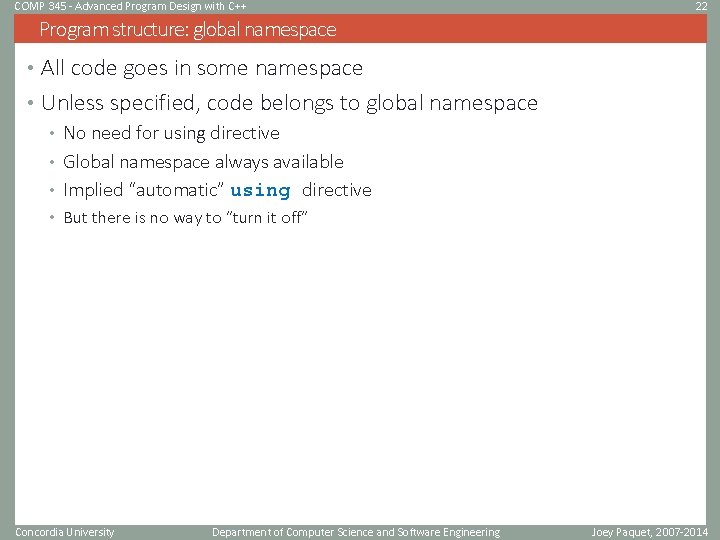Viewport: 720px width, 540px height.
Task: Click the sub-bullet "No need for using directive"
Action: click(171, 133)
